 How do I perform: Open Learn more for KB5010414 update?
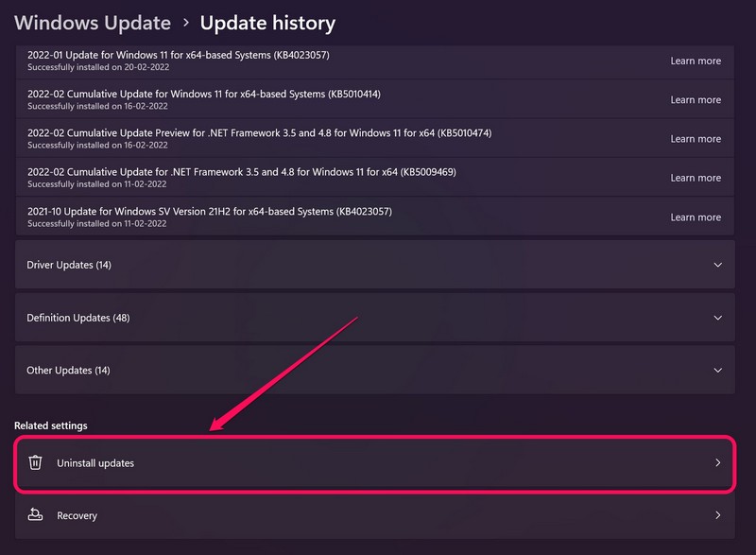696,100
